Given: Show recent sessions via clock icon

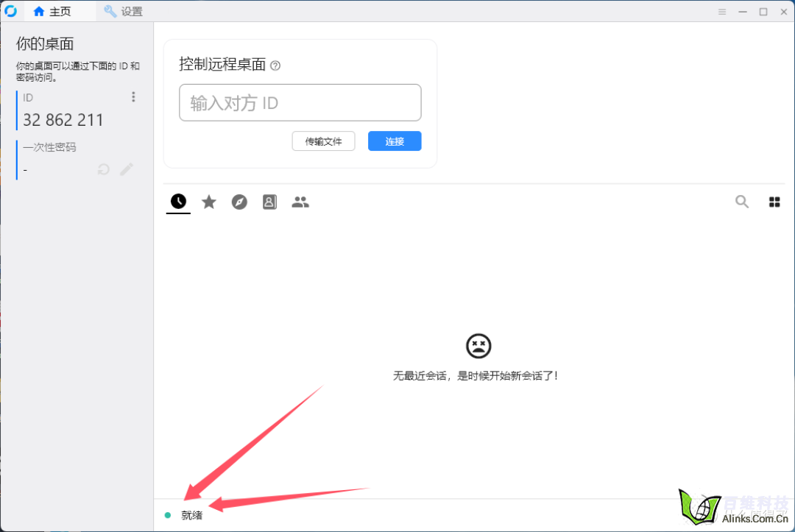Looking at the screenshot, I should coord(178,202).
